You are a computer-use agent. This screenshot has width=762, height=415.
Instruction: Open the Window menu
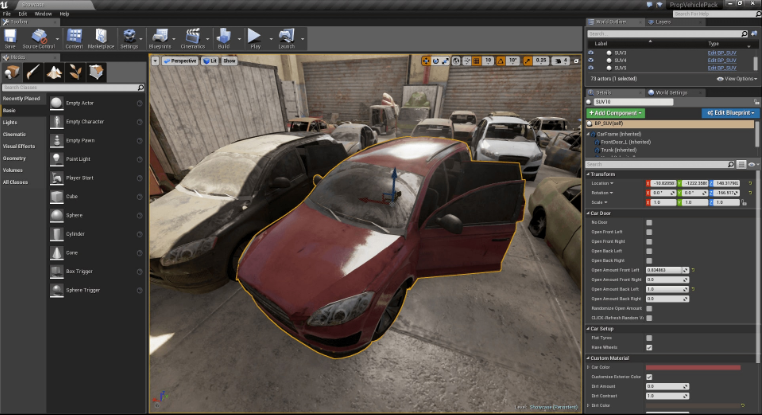pyautogui.click(x=43, y=14)
